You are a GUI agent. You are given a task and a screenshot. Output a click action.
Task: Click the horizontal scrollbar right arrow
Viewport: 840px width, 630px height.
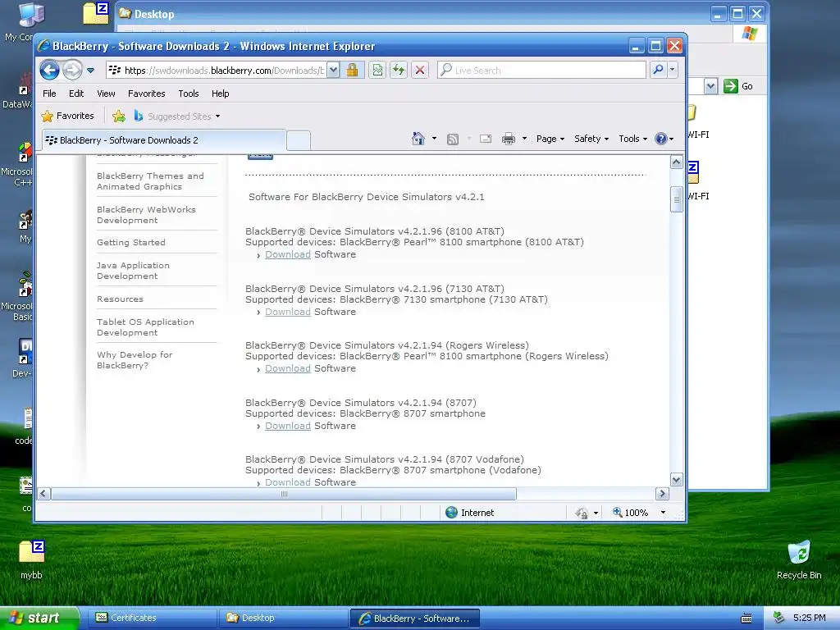pos(662,493)
